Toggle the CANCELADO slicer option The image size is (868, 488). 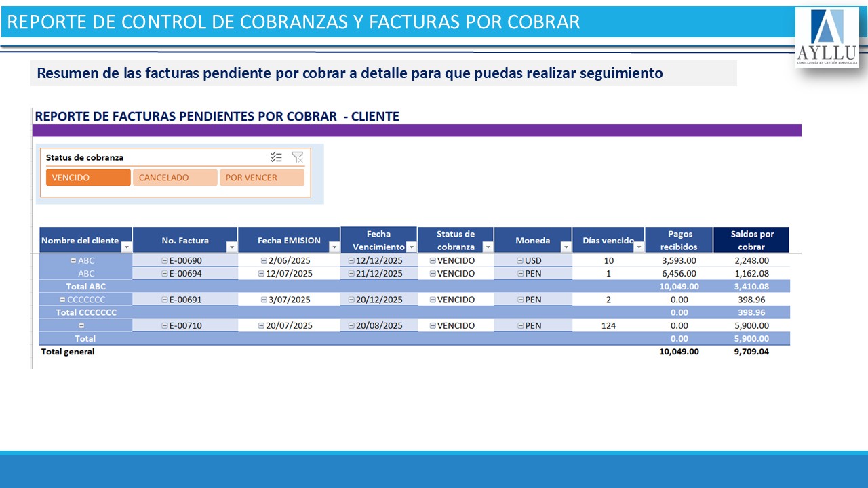point(175,178)
